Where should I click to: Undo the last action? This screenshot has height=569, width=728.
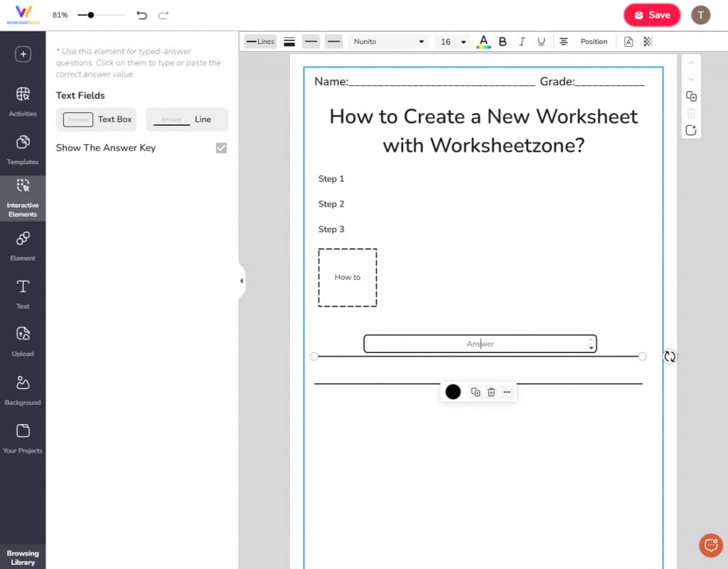click(x=141, y=16)
